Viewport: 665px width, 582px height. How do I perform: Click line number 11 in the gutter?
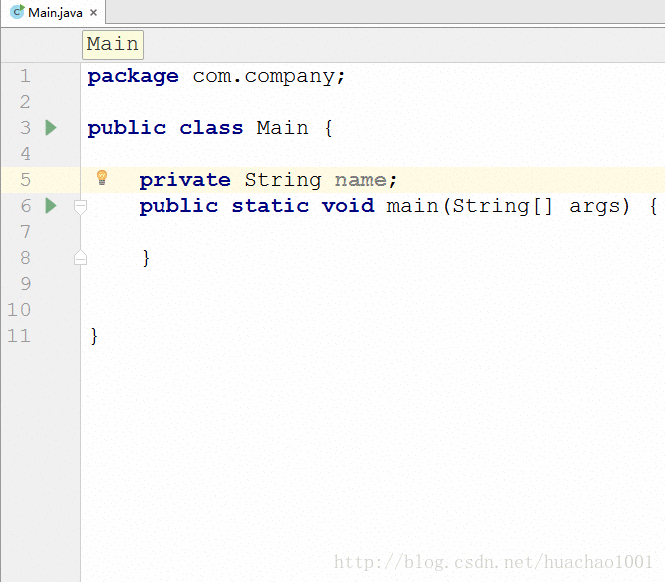pos(19,336)
